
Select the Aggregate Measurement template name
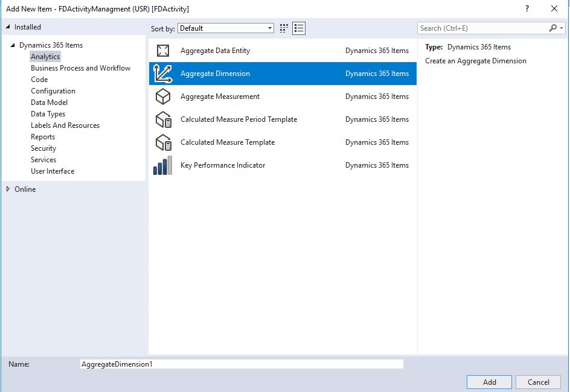[220, 96]
